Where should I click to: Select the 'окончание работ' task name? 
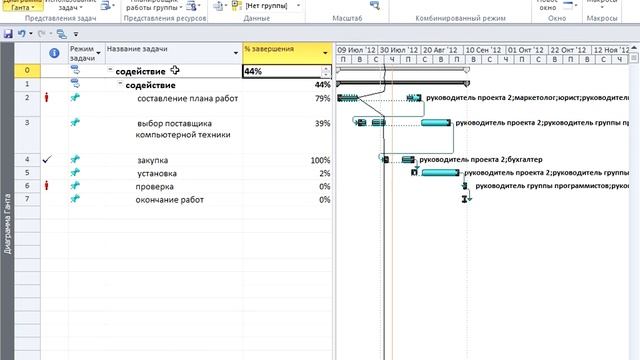[169, 200]
